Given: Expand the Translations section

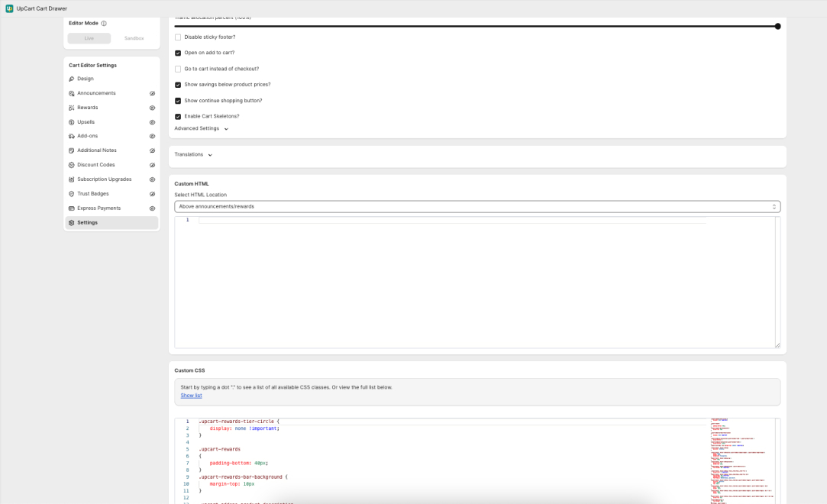Looking at the screenshot, I should coord(192,153).
